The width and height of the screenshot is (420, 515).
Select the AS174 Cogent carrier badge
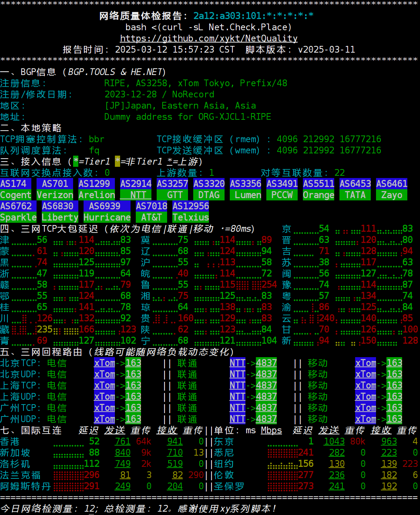click(x=16, y=189)
